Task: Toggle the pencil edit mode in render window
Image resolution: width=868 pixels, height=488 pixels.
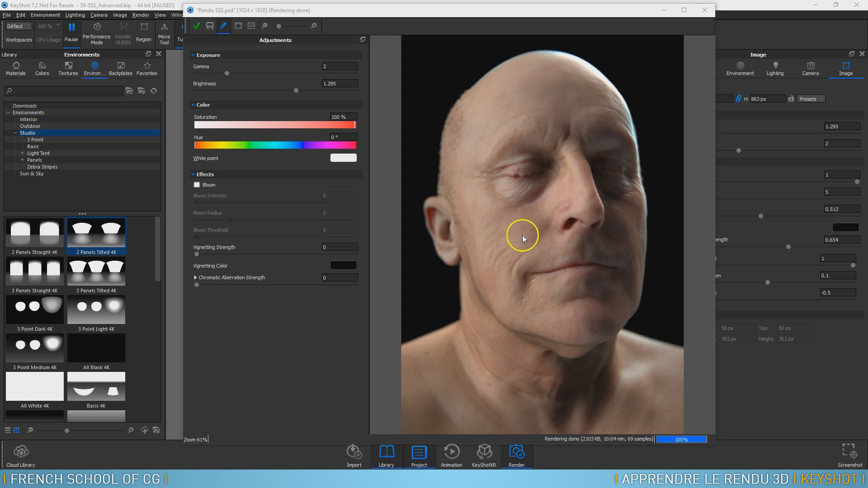Action: tap(223, 26)
